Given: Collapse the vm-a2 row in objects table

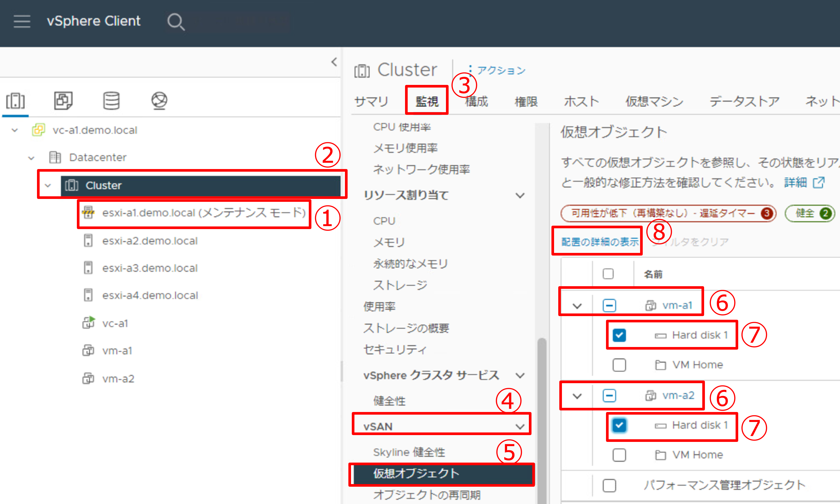Looking at the screenshot, I should [x=577, y=396].
